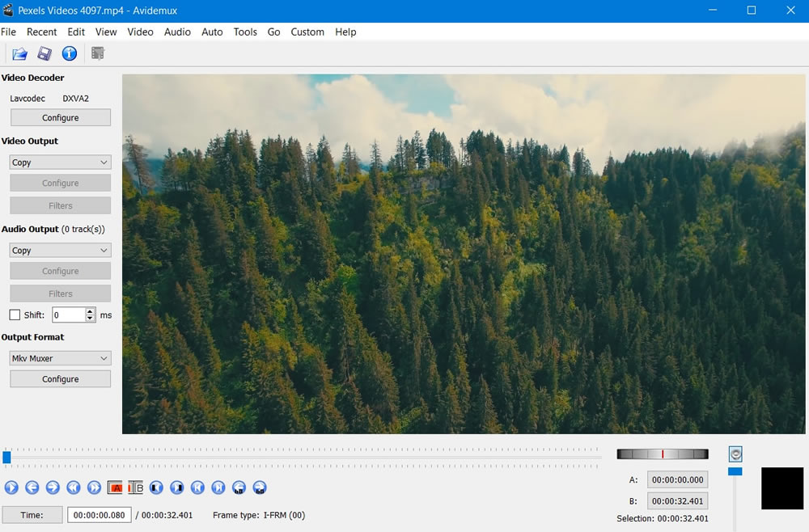Screen dimensions: 809x532
Task: Click the black audio VU meter box
Action: click(x=782, y=488)
